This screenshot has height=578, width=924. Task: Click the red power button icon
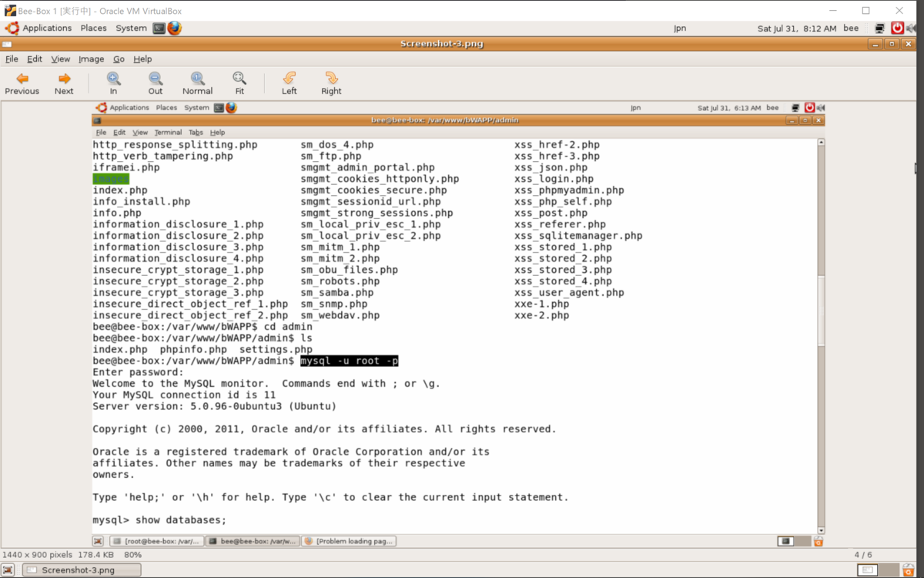click(897, 28)
